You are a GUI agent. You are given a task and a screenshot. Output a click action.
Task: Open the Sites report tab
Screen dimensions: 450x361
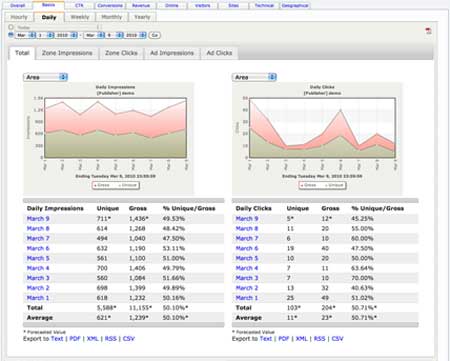coord(233,6)
